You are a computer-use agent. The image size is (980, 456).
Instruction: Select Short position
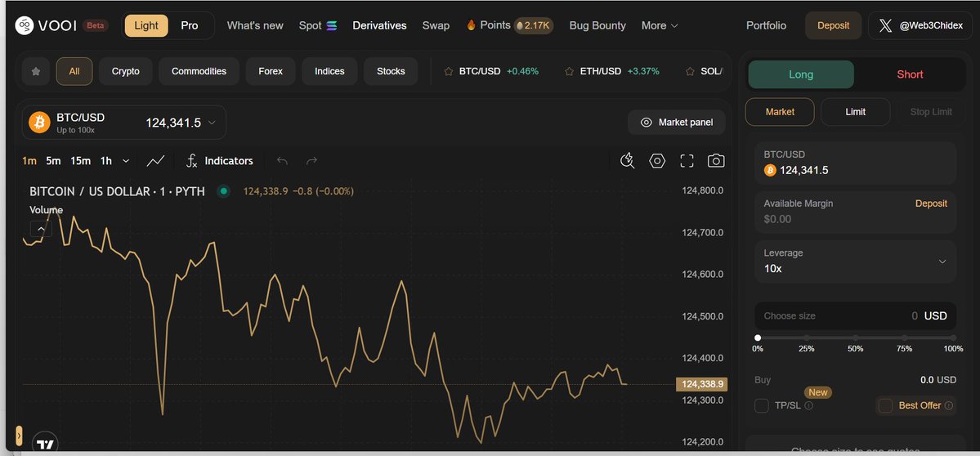[910, 74]
